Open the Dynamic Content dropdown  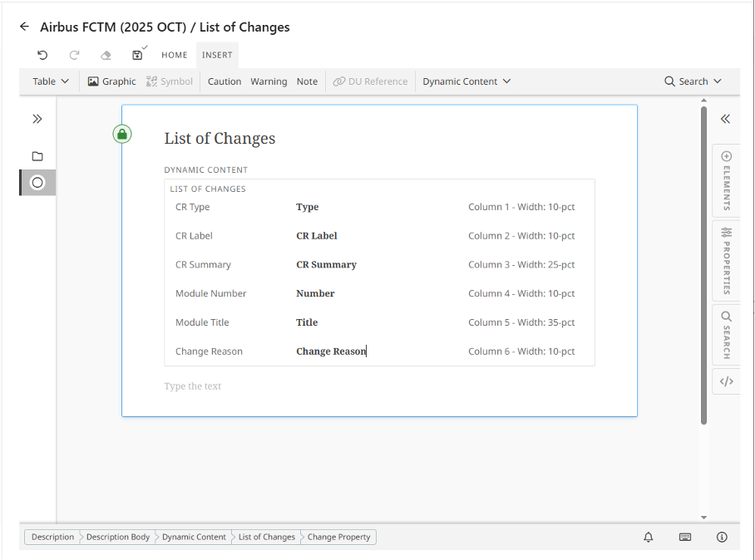(x=466, y=81)
